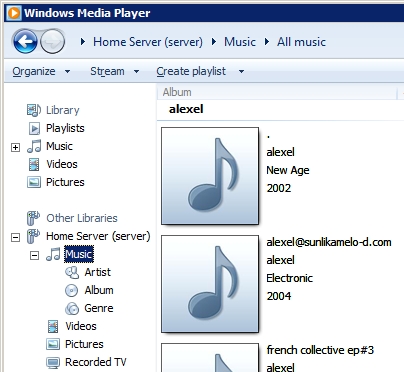Click the Other Libraries icon
The height and width of the screenshot is (372, 404).
click(x=33, y=218)
